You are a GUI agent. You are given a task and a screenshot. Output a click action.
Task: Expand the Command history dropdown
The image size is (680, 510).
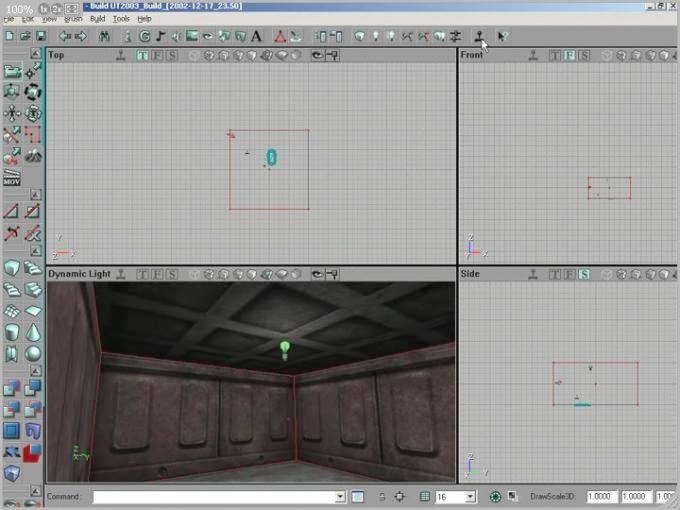[340, 497]
